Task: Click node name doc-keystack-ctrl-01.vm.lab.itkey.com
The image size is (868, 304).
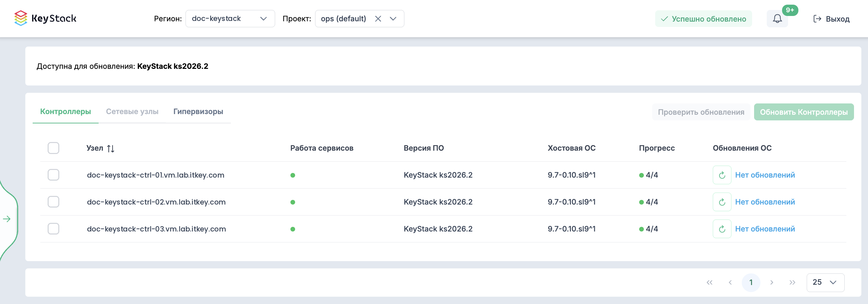Action: [156, 175]
